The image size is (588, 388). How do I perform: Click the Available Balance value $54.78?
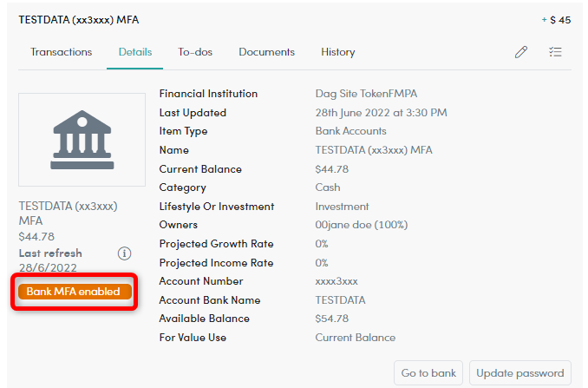[x=331, y=319]
